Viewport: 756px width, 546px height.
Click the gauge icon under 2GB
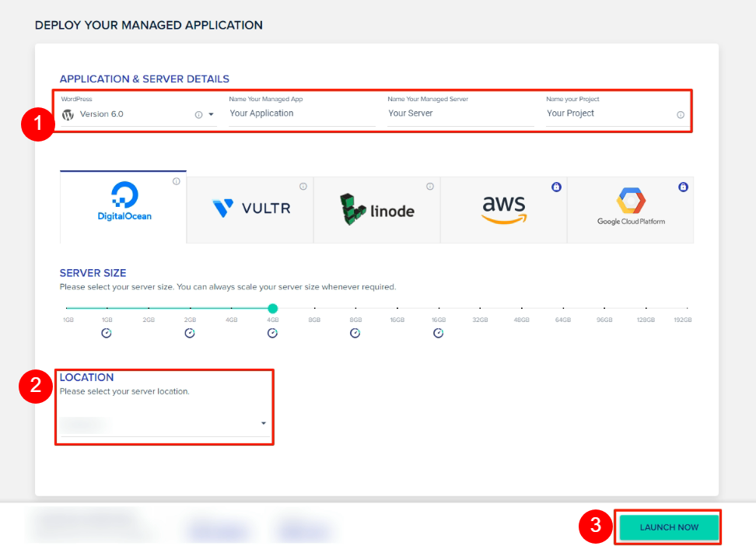point(190,334)
